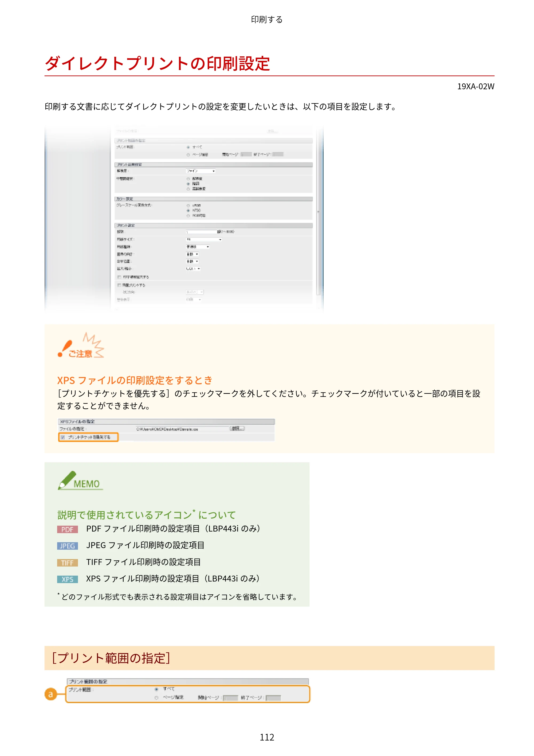The width and height of the screenshot is (534, 756).
Task: Click 参照 button beside the XPS file path
Action: coord(237,429)
